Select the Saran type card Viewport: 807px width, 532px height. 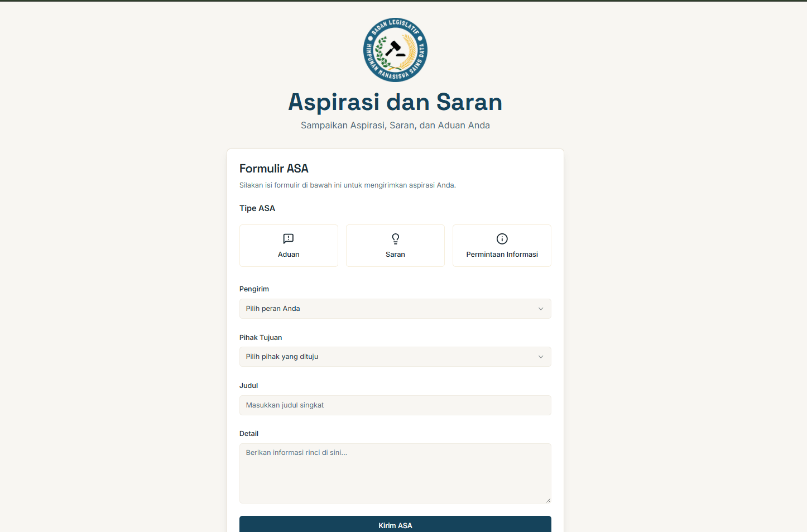[x=395, y=246]
